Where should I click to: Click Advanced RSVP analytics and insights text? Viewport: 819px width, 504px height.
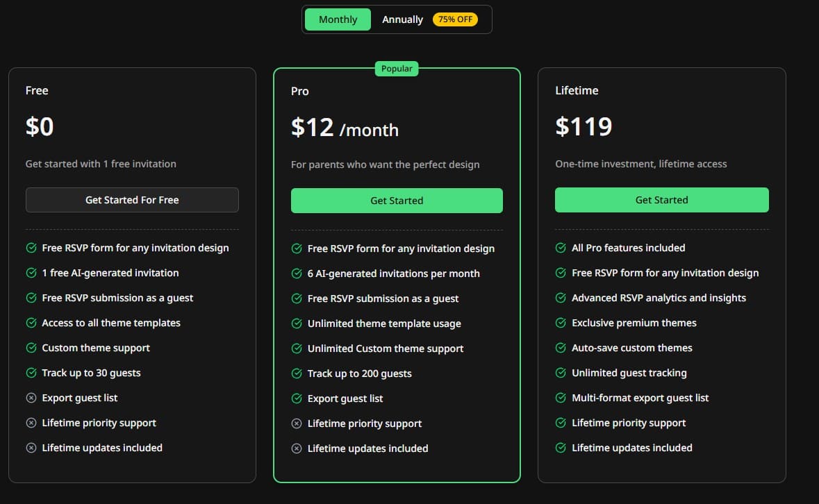[659, 298]
